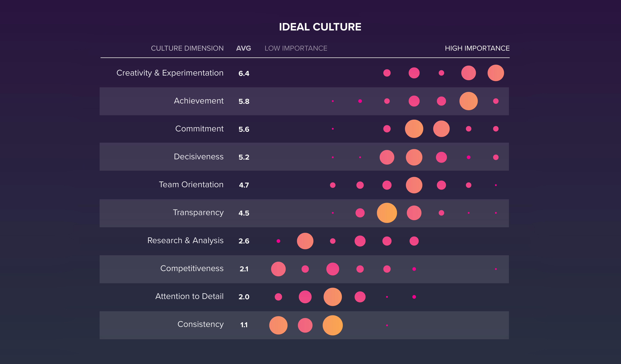Click the Research & Analysis row label
Image resolution: width=621 pixels, height=364 pixels.
(x=185, y=240)
